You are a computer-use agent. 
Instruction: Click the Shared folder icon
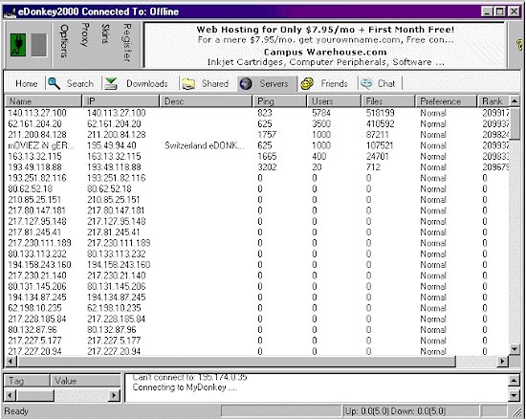188,83
